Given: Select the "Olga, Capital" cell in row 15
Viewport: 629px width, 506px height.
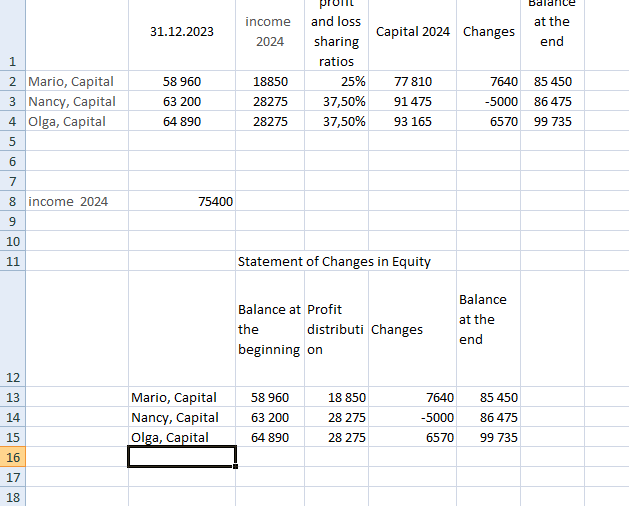Looking at the screenshot, I should (x=170, y=437).
